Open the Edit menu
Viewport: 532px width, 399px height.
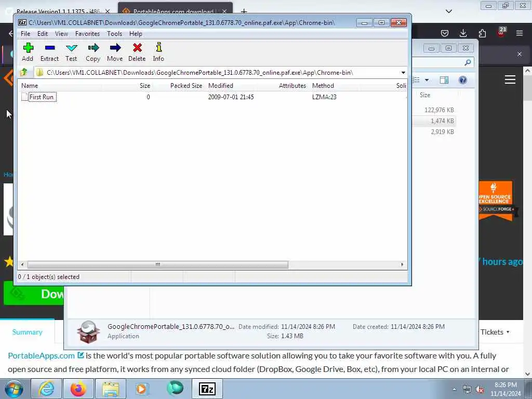[43, 34]
